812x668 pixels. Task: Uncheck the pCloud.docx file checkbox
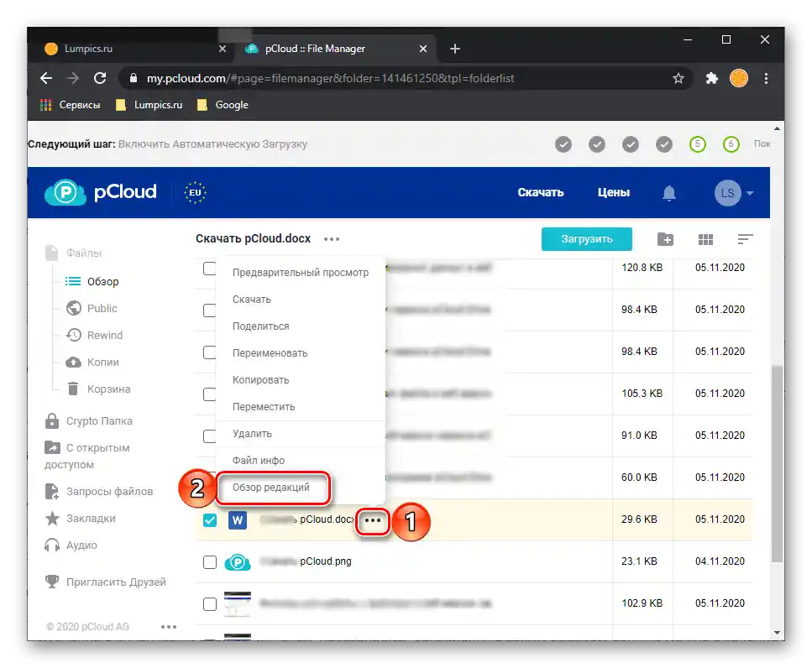click(x=210, y=520)
